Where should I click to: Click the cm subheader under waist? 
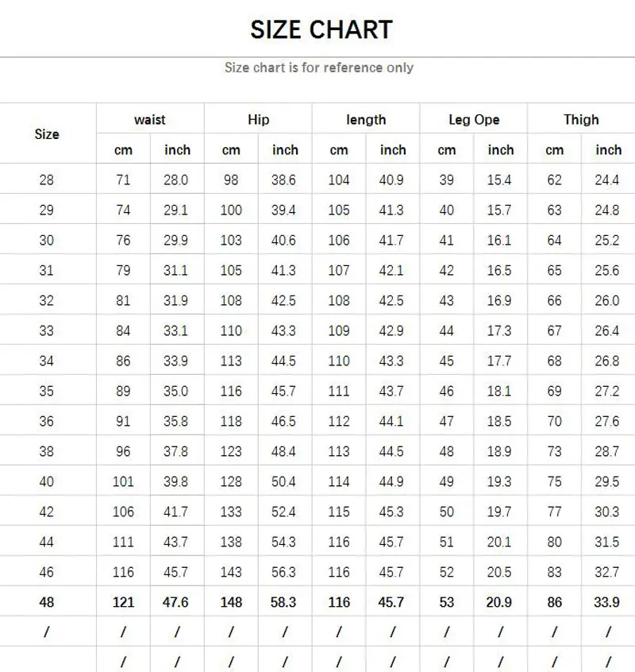click(x=123, y=150)
